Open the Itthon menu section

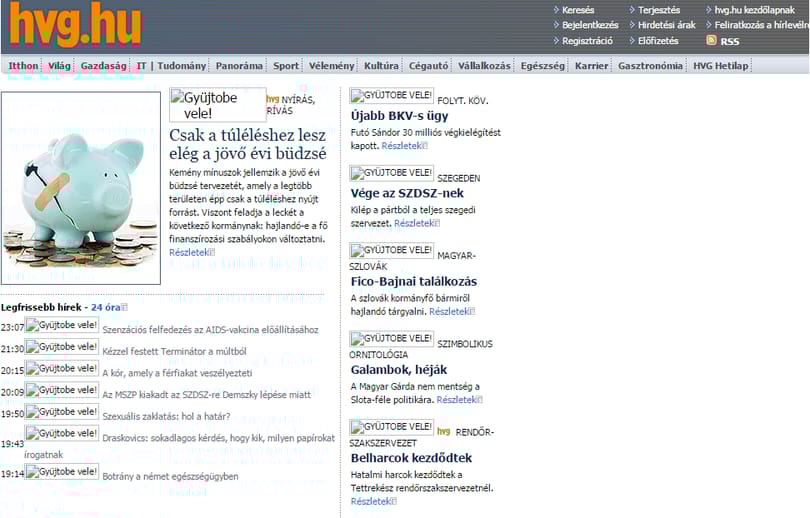[23, 66]
